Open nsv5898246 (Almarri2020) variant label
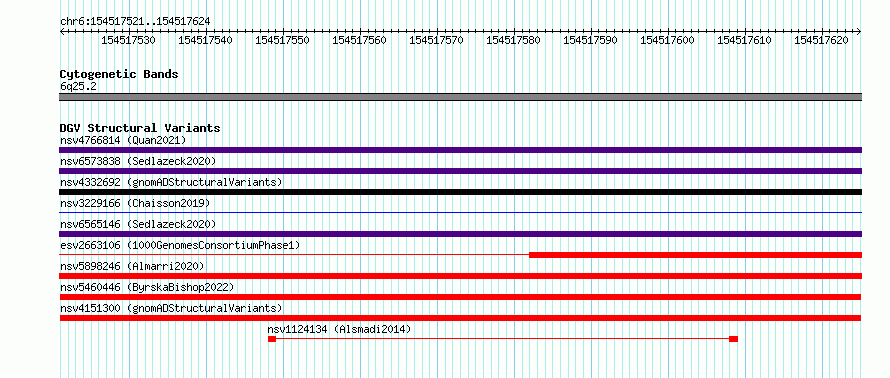Viewport: 890px width, 378px height. click(132, 266)
